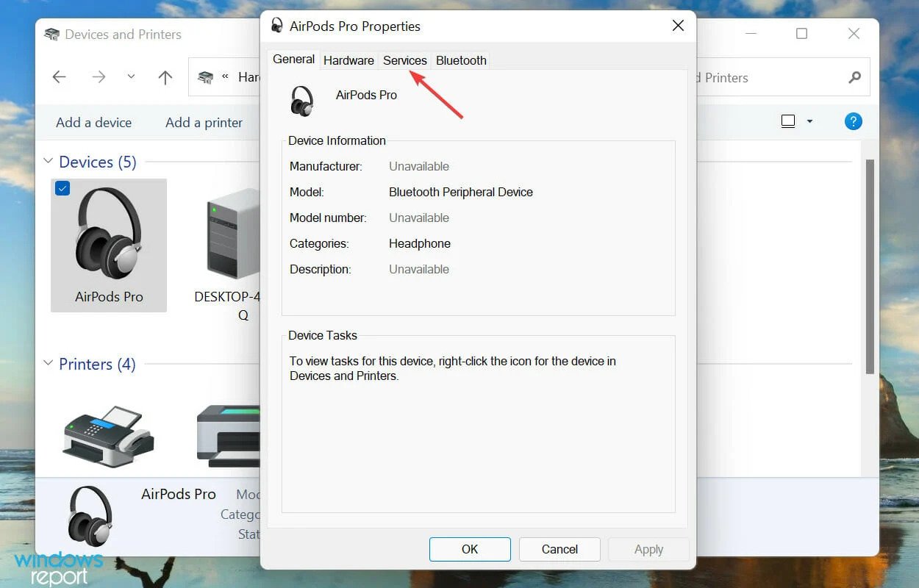Click the DESKTOP computer tower icon
This screenshot has height=588, width=919.
(x=232, y=233)
